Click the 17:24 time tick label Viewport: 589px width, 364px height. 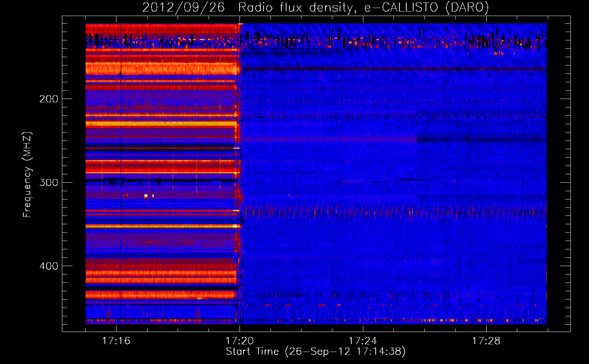(x=363, y=341)
